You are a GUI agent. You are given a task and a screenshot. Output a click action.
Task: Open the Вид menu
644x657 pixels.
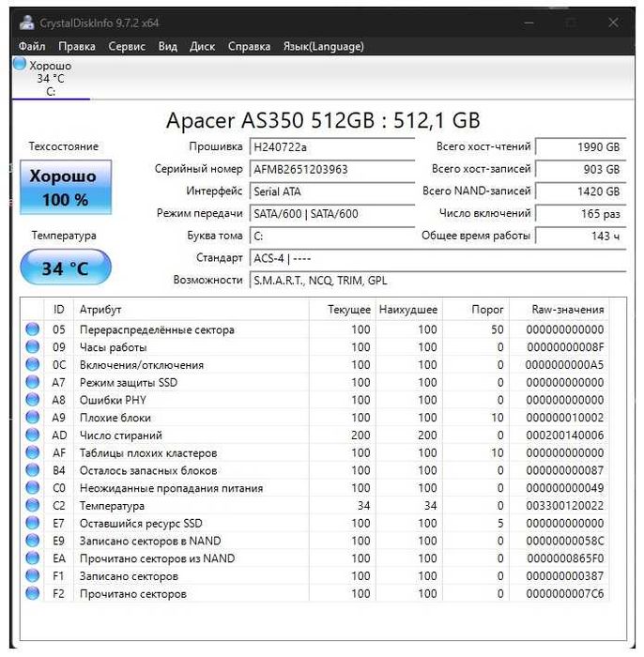coord(168,46)
